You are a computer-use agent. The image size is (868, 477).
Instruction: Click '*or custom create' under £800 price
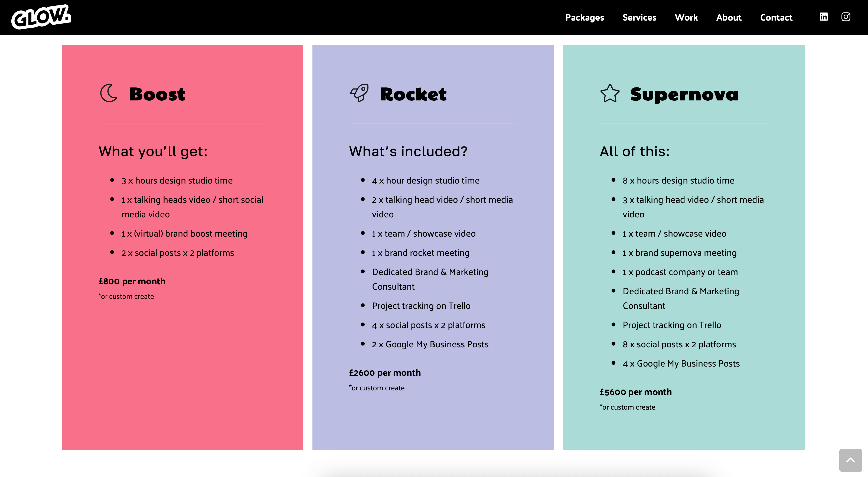pos(126,296)
